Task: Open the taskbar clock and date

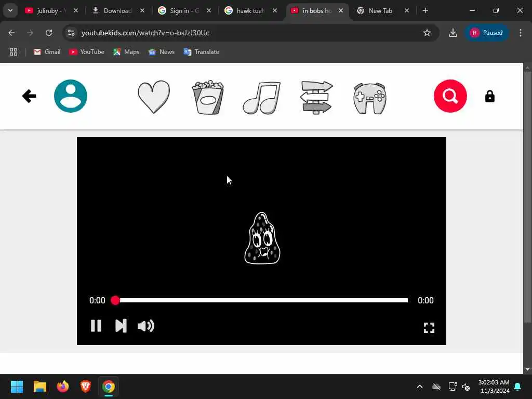Action: point(494,387)
